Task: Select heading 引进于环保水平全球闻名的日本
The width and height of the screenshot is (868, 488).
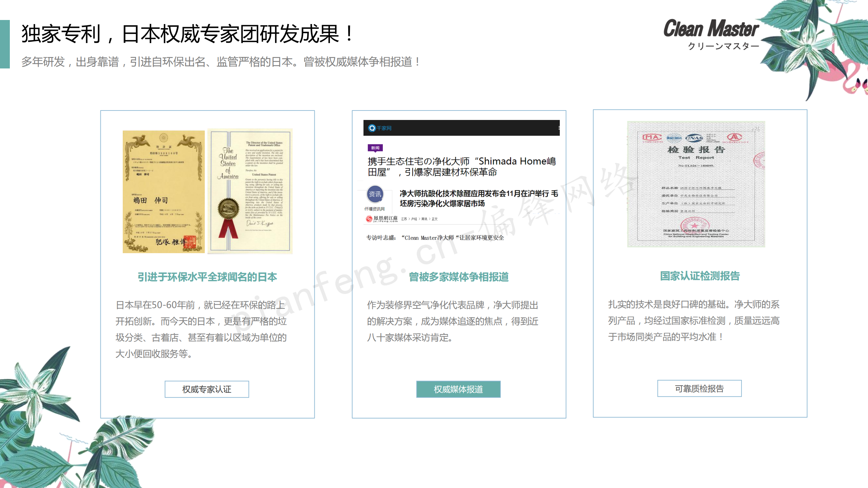Action: pyautogui.click(x=207, y=277)
